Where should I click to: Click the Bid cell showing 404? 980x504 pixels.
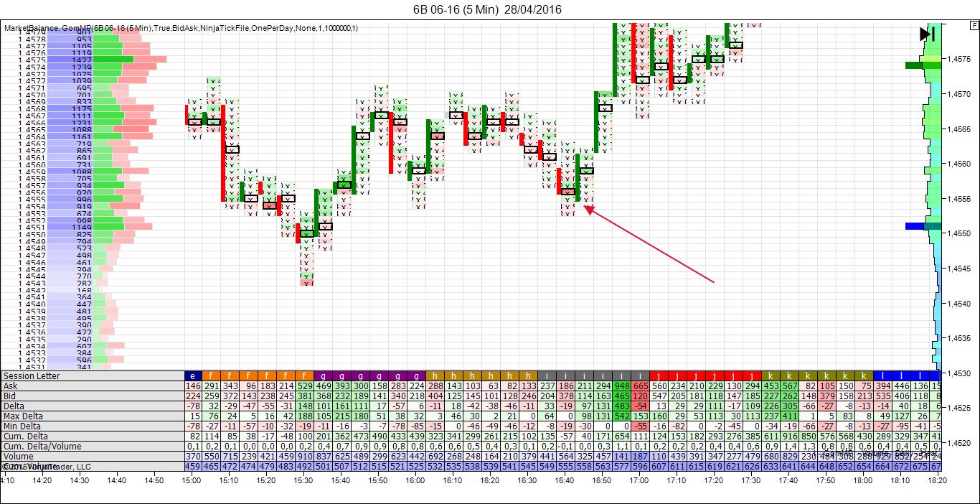tap(436, 396)
